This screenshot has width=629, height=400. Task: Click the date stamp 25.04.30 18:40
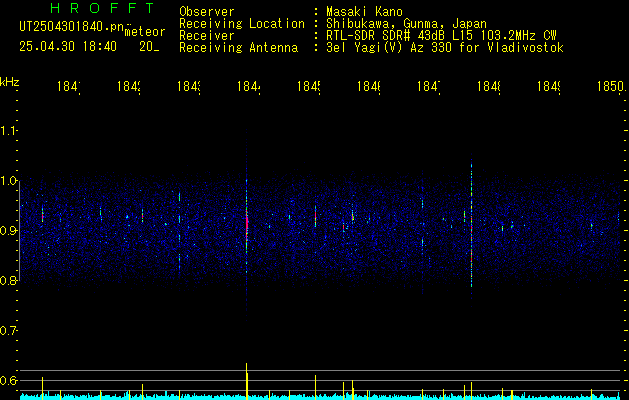pyautogui.click(x=68, y=47)
